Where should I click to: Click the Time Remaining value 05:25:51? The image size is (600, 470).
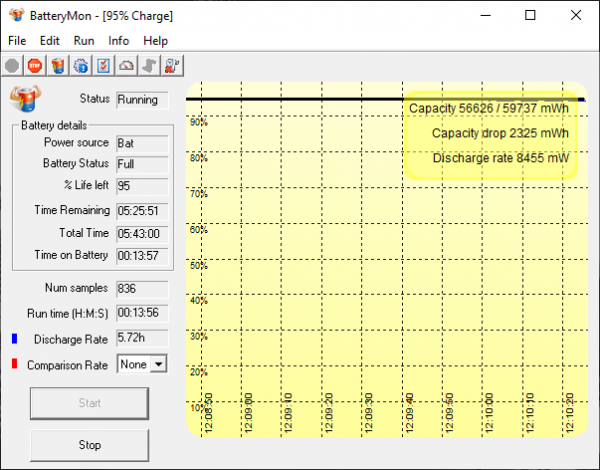(142, 211)
